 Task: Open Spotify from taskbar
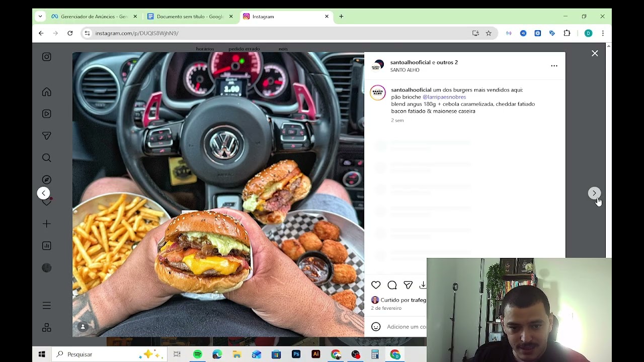[197, 354]
